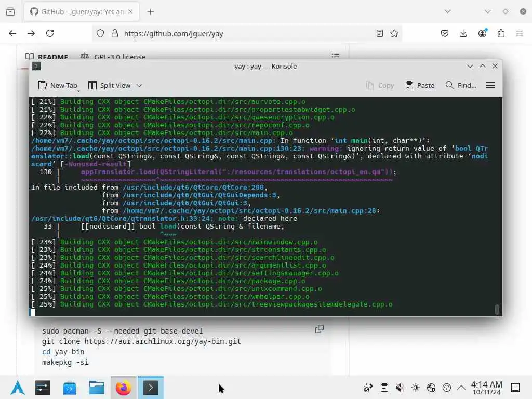The height and width of the screenshot is (399, 532).
Task: Switch to Konsole from the taskbar
Action: click(x=151, y=388)
